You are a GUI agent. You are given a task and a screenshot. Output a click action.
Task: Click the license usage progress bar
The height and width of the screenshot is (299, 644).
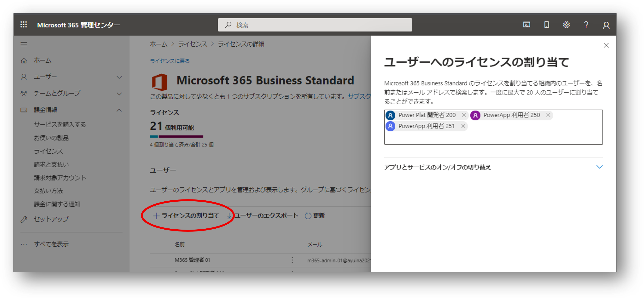click(x=176, y=136)
